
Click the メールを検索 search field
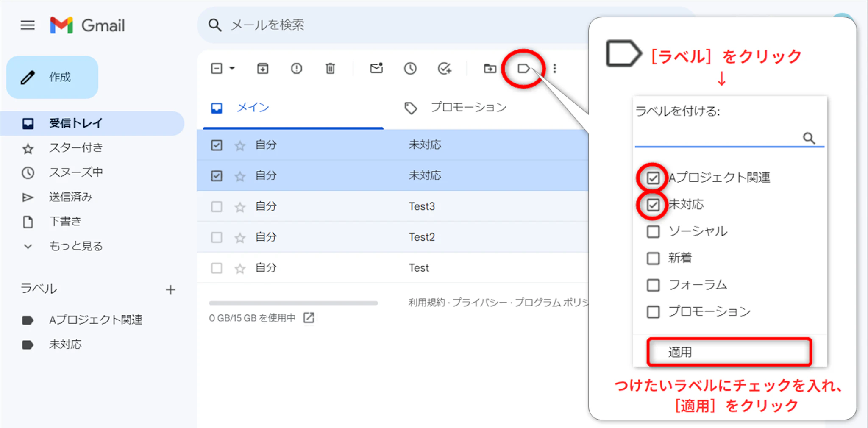381,25
